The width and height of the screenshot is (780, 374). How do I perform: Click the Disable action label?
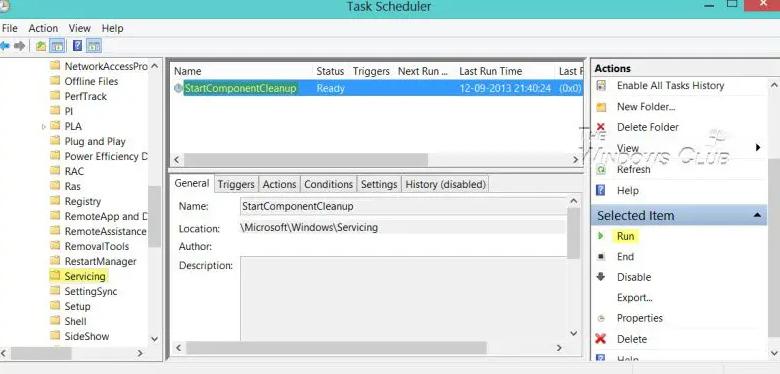tap(634, 277)
